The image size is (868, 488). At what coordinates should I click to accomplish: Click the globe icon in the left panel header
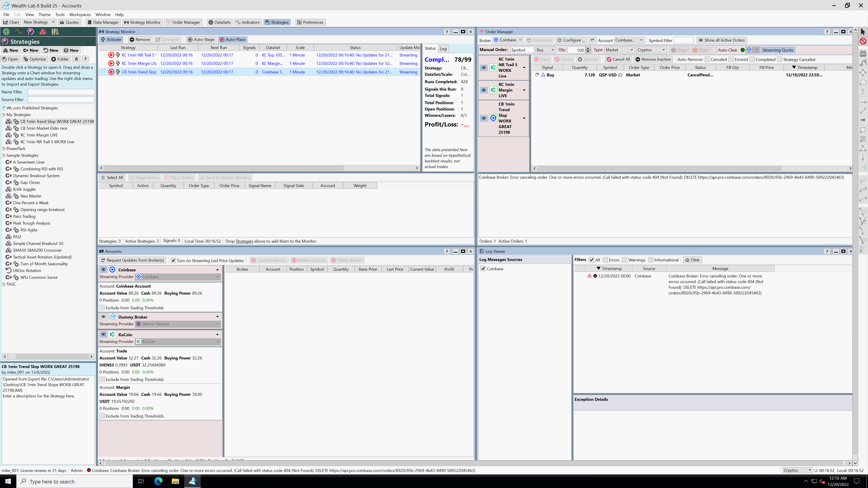(6, 32)
